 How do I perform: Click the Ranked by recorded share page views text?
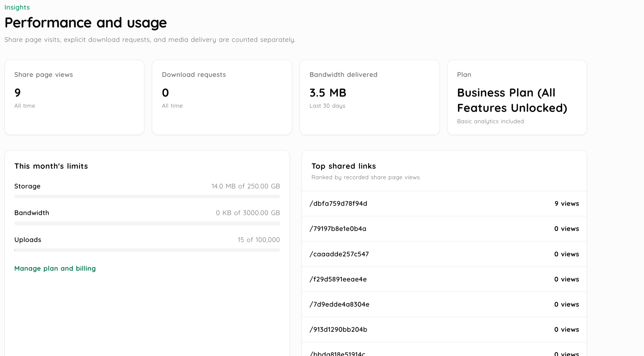[x=366, y=177]
